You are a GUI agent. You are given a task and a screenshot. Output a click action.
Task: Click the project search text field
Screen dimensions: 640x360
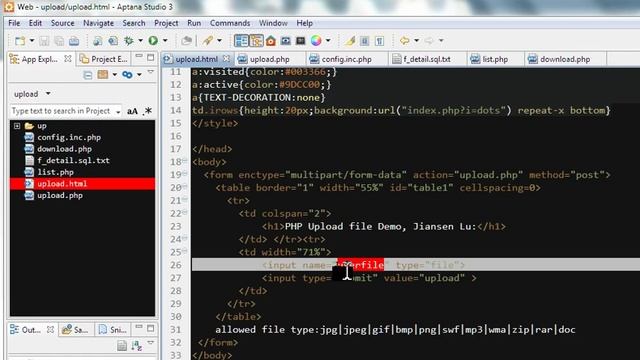66,111
